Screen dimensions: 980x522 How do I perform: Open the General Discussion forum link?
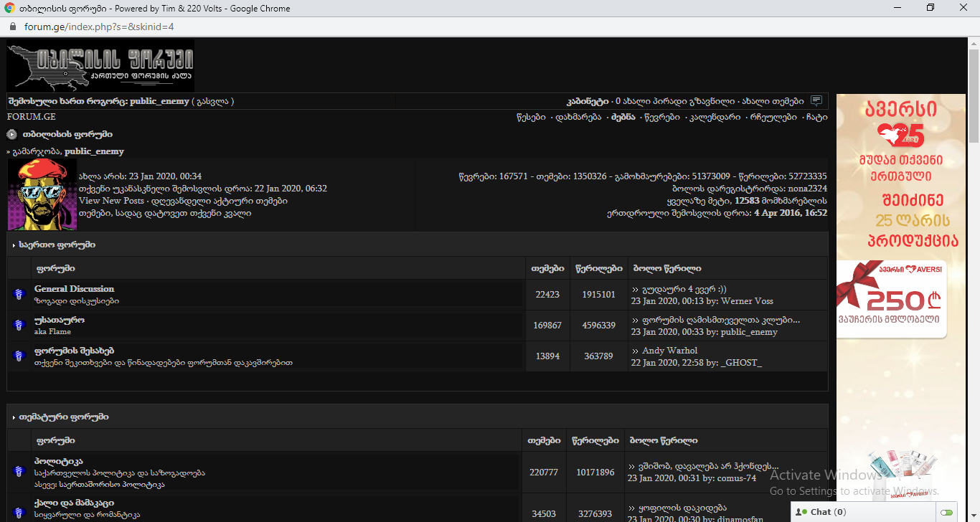pos(74,289)
